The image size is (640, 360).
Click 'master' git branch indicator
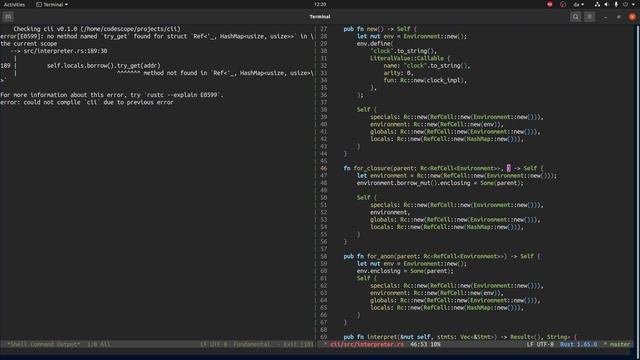(620, 344)
